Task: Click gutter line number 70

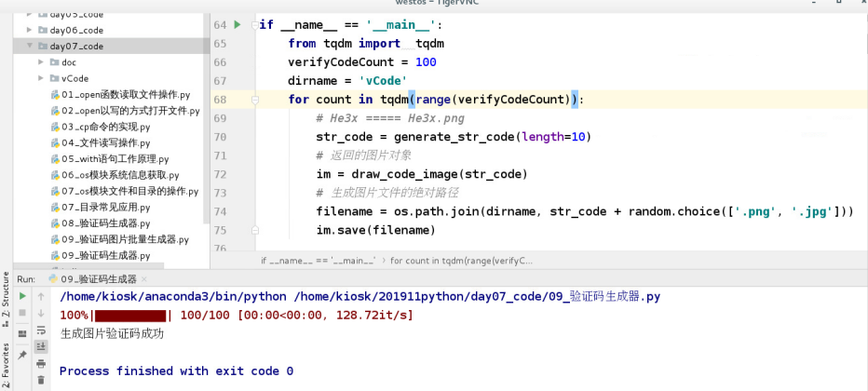Action: [220, 137]
